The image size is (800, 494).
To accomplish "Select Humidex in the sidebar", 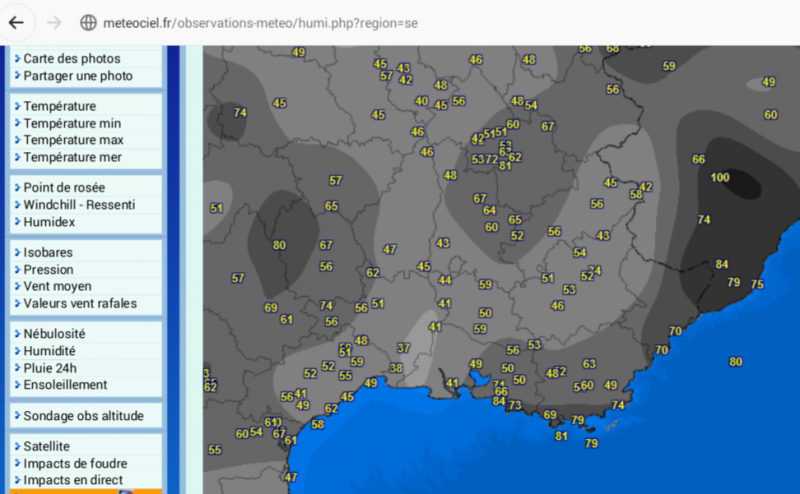I will click(x=49, y=221).
